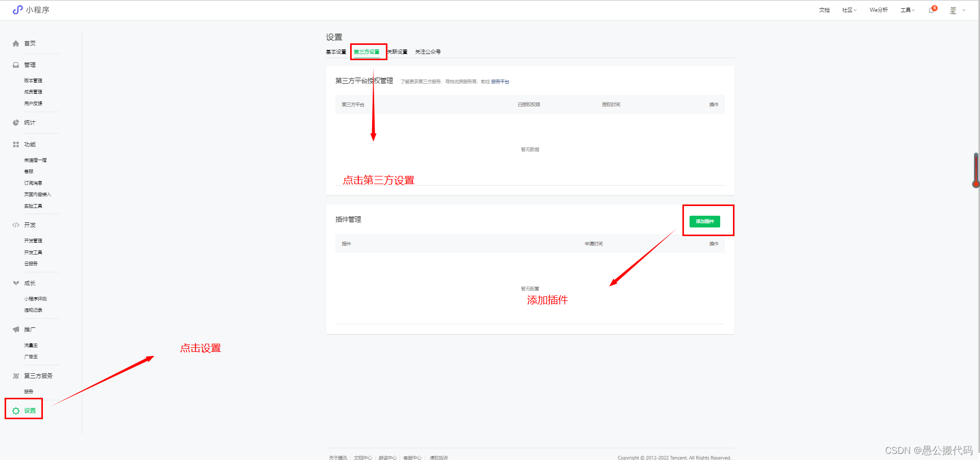Click the 首页 home icon
The image size is (980, 460).
[16, 43]
